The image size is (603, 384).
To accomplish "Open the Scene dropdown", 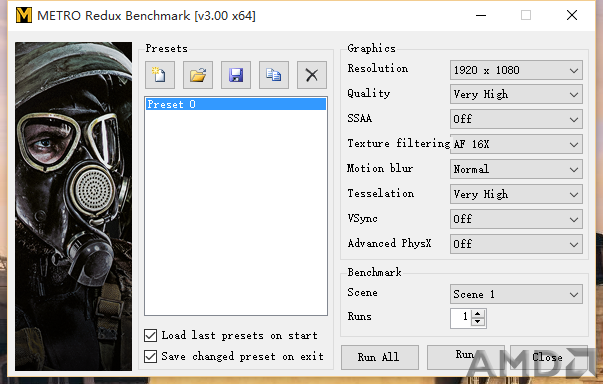I will click(x=516, y=294).
